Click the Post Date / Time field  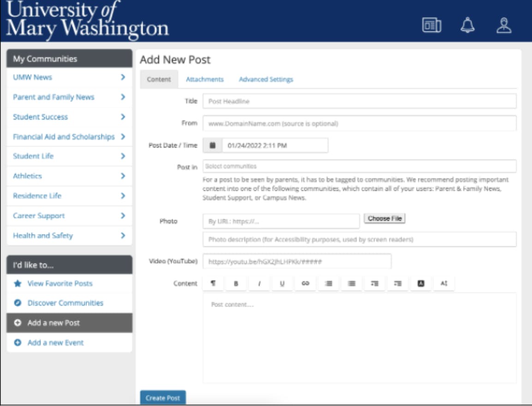[275, 145]
